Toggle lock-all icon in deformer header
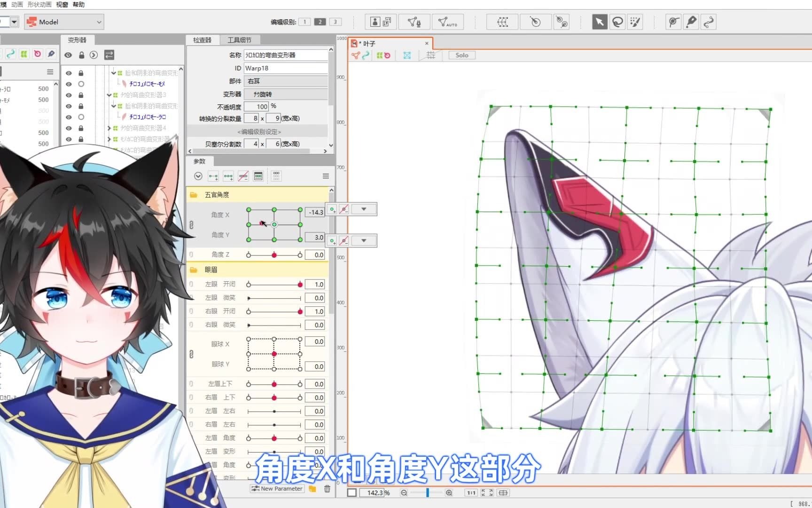Image resolution: width=812 pixels, height=508 pixels. pos(81,55)
